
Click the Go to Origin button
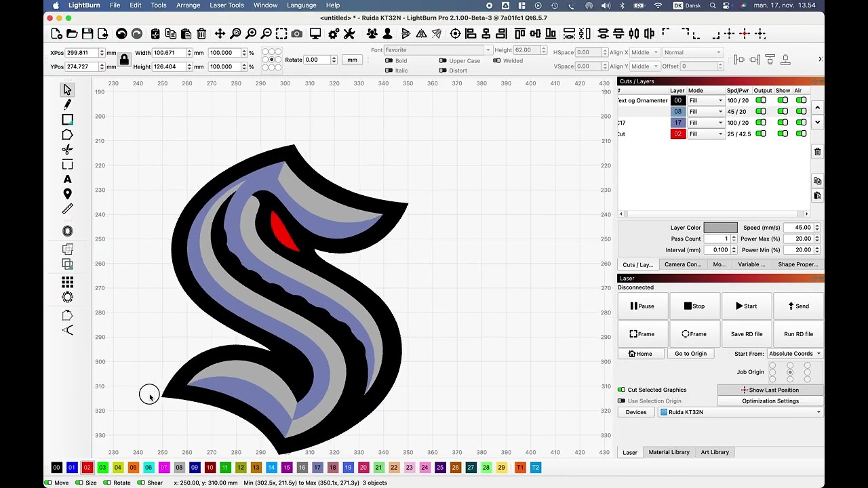(x=690, y=354)
